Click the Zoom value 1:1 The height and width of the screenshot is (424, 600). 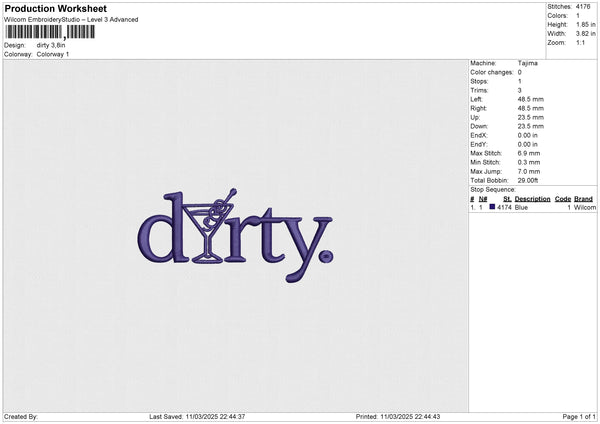pyautogui.click(x=581, y=43)
